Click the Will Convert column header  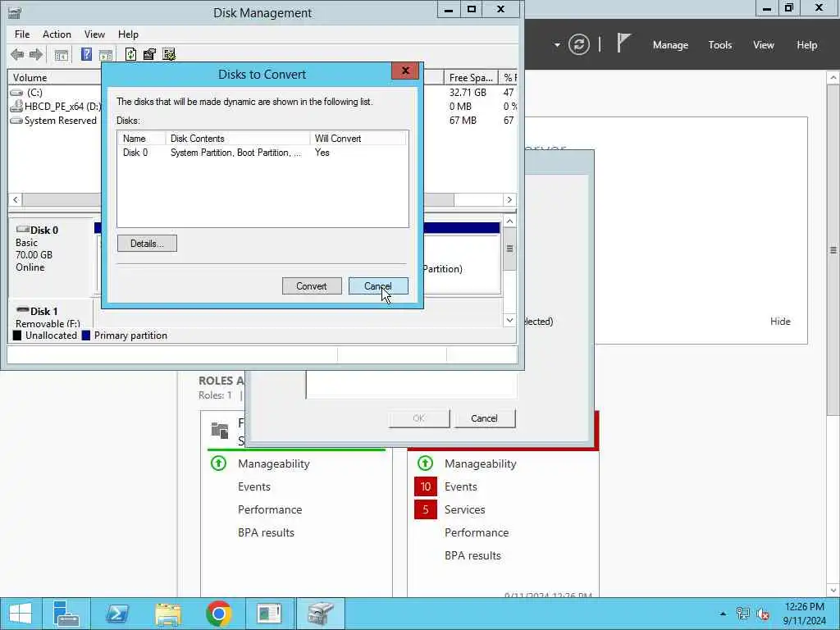358,138
